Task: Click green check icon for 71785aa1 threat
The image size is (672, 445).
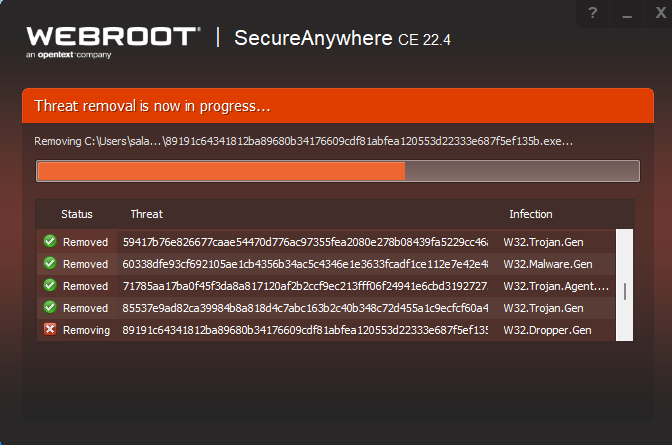Action: pos(50,285)
